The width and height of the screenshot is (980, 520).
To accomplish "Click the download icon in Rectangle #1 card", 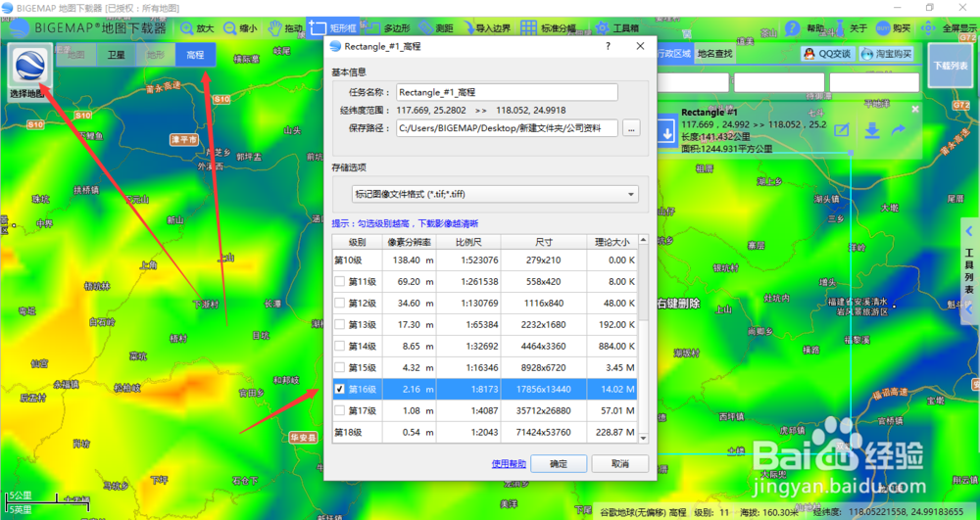I will [872, 130].
